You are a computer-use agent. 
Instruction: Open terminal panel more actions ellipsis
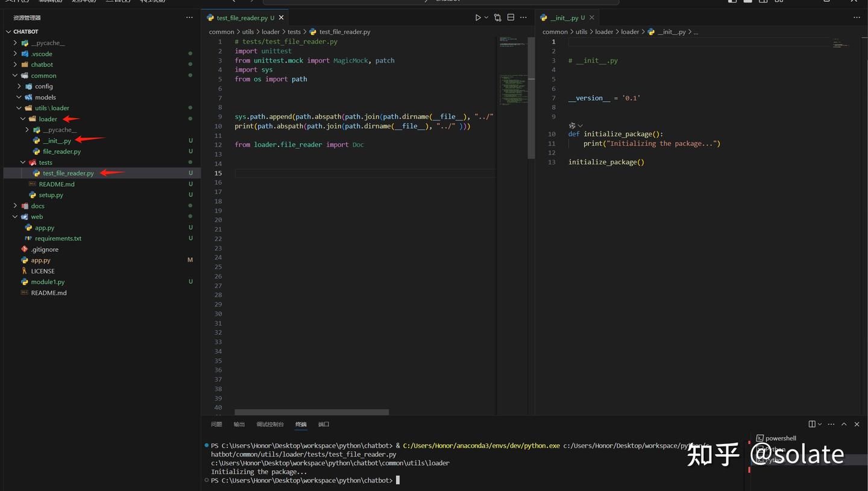(x=832, y=424)
